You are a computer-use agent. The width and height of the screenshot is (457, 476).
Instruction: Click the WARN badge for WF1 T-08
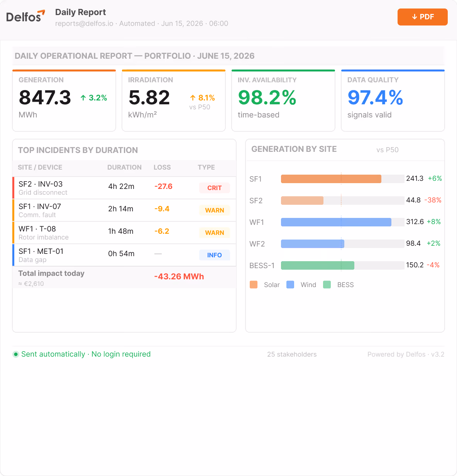coord(215,233)
